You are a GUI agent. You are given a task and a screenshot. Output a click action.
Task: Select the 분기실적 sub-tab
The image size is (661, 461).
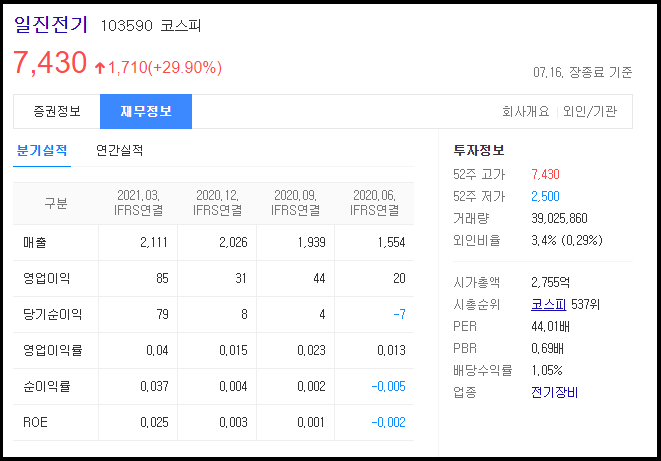[42, 150]
